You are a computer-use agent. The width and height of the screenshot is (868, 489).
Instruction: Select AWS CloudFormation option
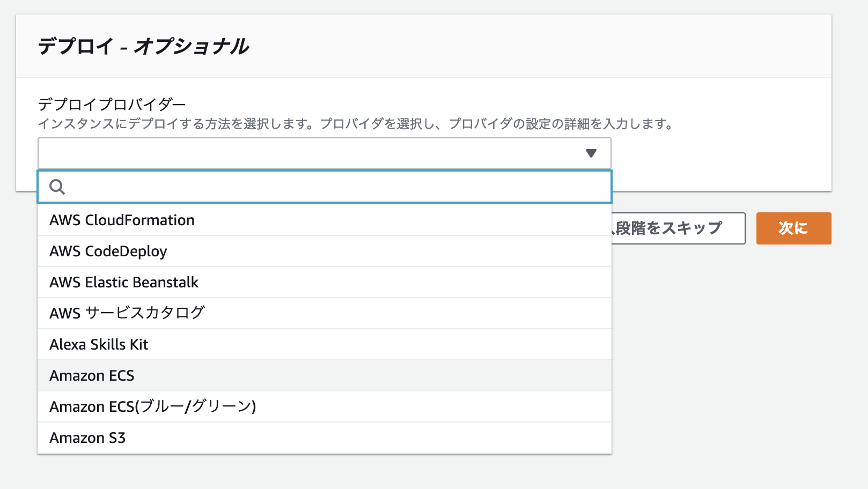click(325, 220)
